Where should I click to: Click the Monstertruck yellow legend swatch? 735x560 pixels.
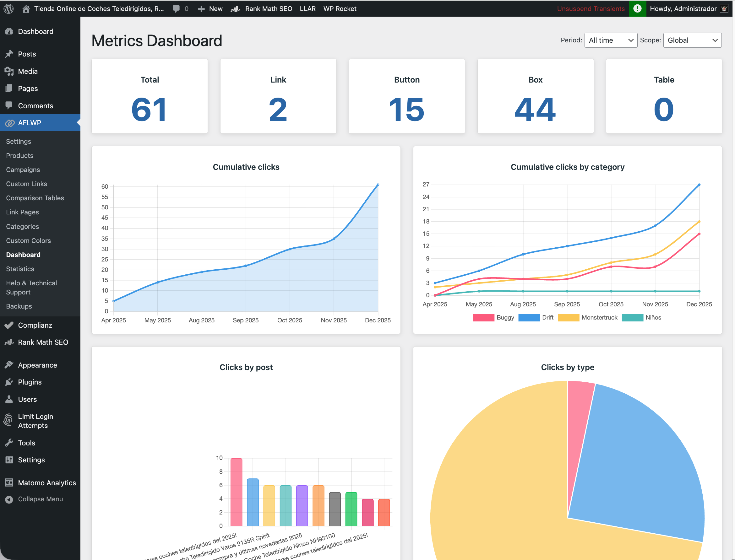(568, 317)
